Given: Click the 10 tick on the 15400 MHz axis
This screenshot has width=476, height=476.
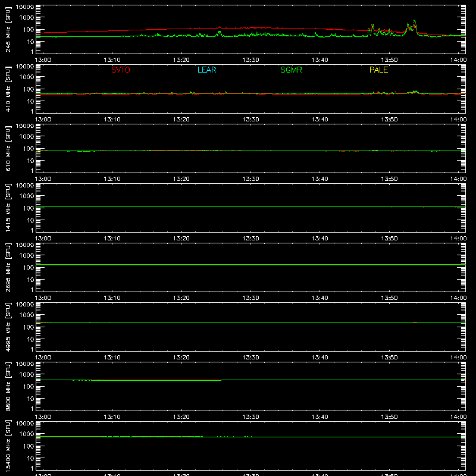Looking at the screenshot, I should [30, 458].
